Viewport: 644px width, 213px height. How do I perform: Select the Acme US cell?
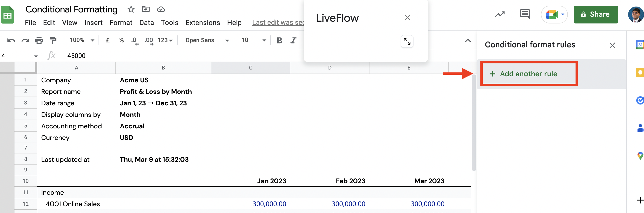(163, 80)
